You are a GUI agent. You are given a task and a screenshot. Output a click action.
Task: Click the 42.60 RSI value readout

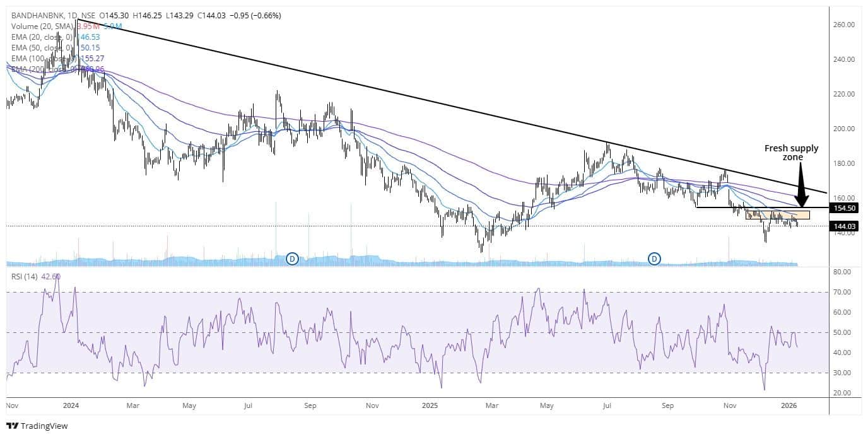click(x=52, y=276)
